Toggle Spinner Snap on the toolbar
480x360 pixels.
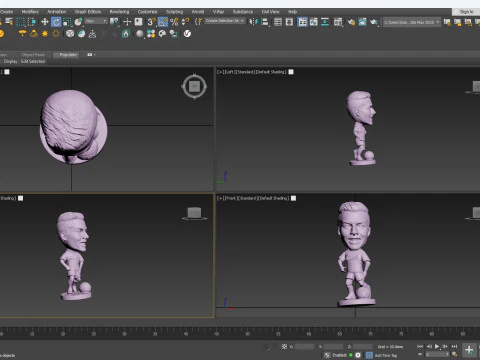click(185, 22)
